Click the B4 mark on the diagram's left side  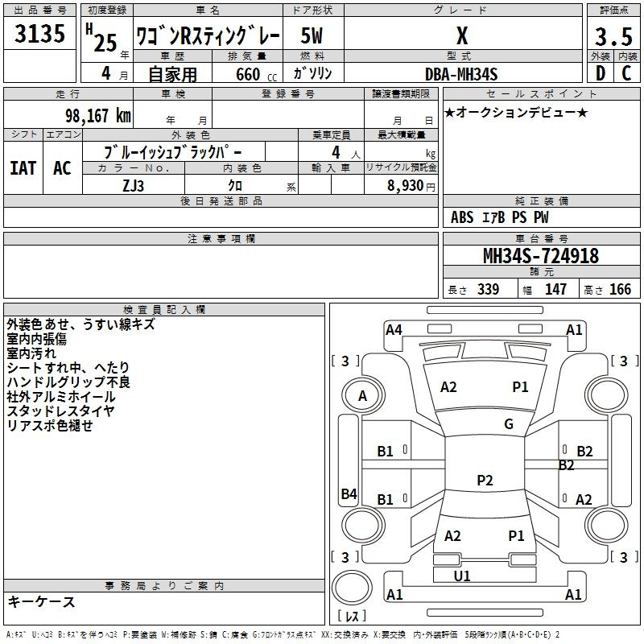click(349, 494)
